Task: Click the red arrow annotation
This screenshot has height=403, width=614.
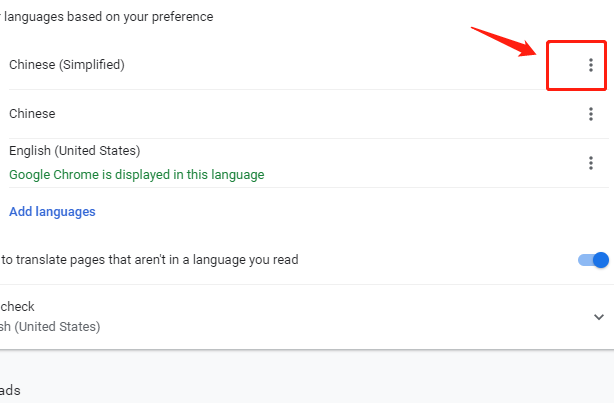Action: point(507,44)
